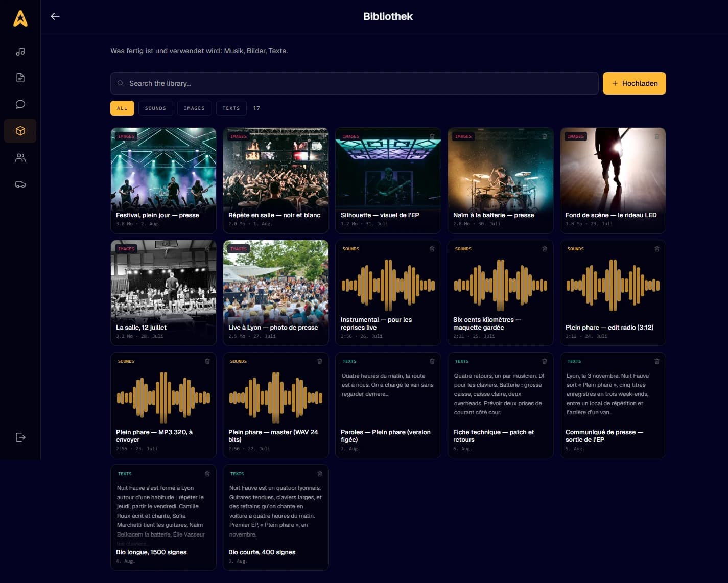The height and width of the screenshot is (583, 728).
Task: Click the Bibliothek page title
Action: tap(388, 16)
